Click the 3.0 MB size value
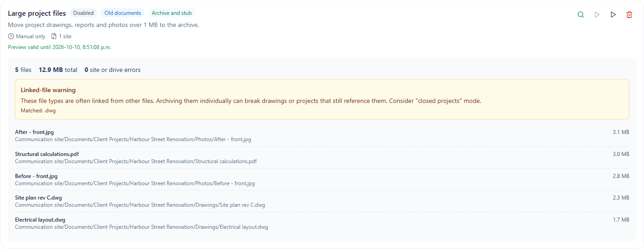Screen dimensions: 644x249 (x=621, y=154)
